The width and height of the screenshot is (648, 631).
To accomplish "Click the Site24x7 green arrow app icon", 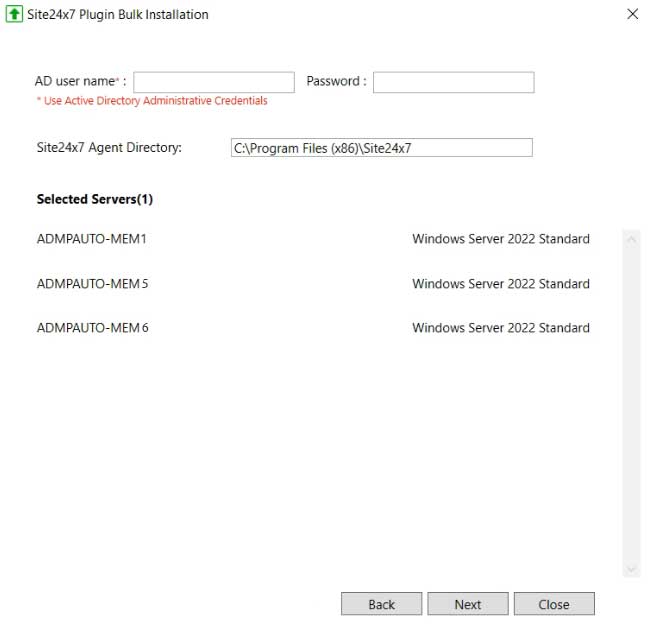I will click(14, 15).
